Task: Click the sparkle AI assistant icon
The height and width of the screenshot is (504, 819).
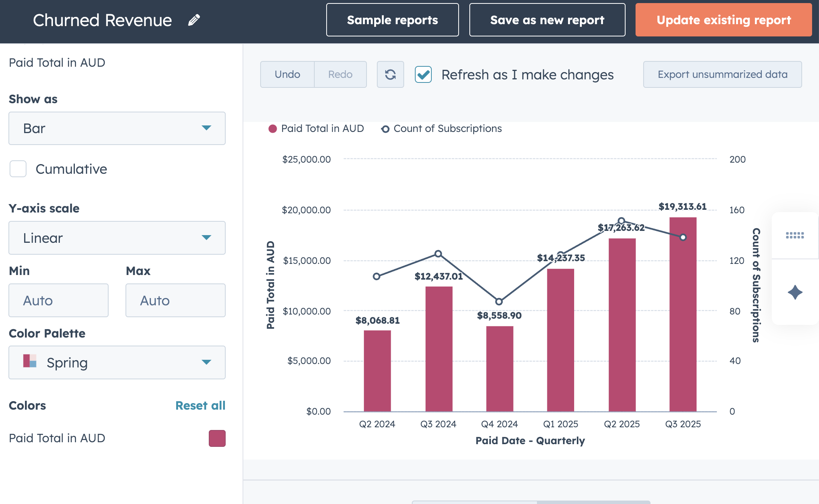Action: 795,292
